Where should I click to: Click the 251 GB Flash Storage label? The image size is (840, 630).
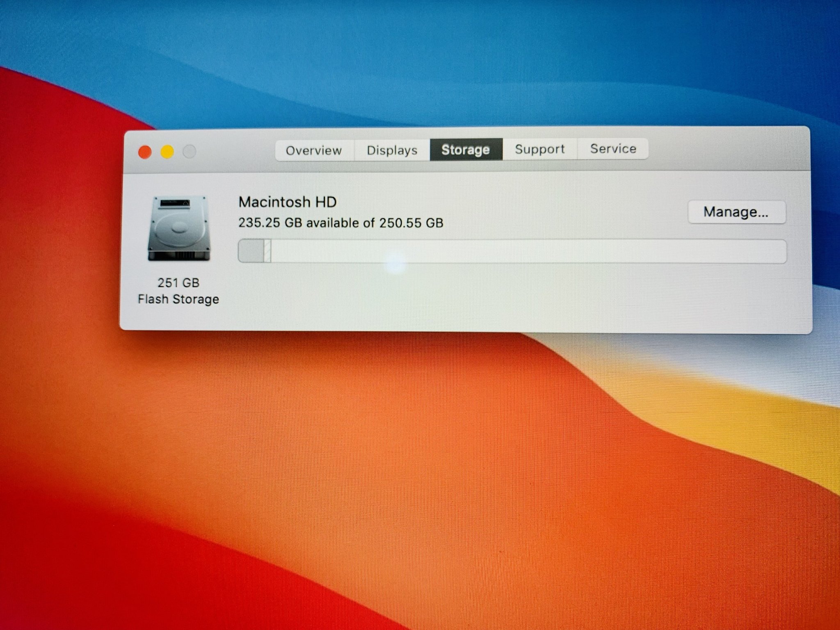pos(178,291)
